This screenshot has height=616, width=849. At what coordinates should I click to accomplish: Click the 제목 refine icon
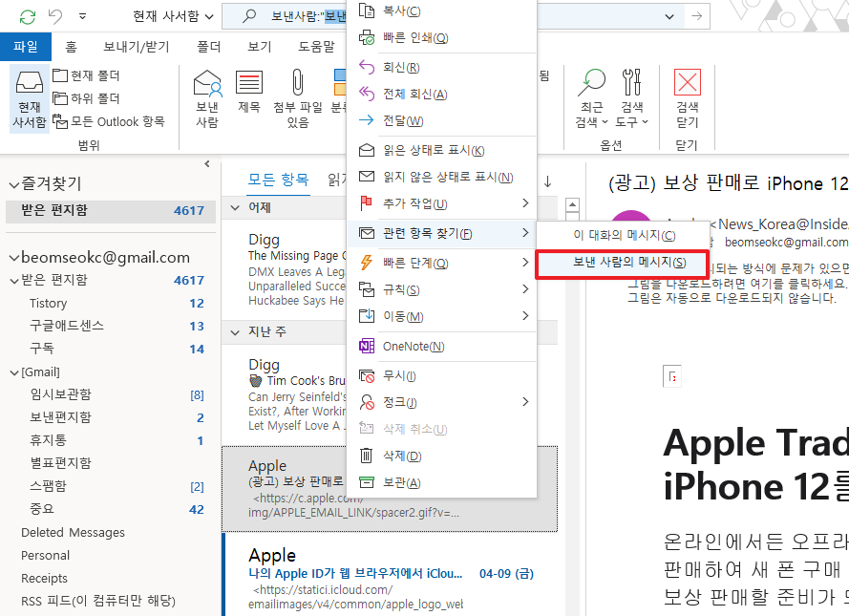(249, 92)
